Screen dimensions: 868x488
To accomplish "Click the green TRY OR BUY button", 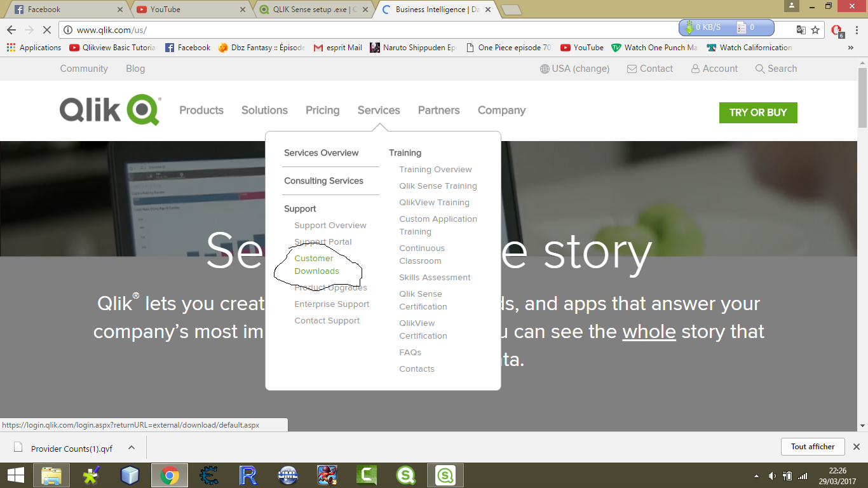I will click(758, 112).
